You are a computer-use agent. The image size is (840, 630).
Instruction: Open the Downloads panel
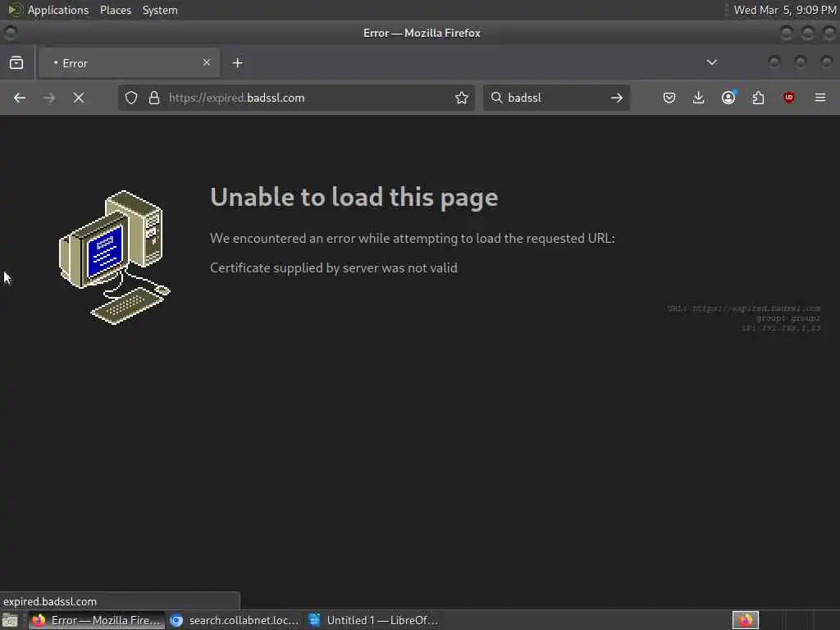click(x=699, y=98)
